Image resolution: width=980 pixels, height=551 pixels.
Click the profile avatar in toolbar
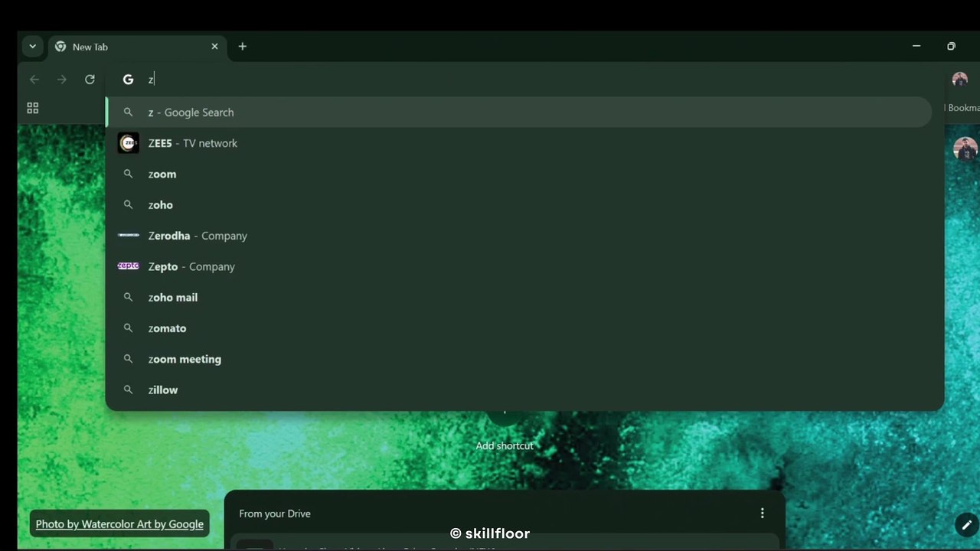click(x=959, y=80)
